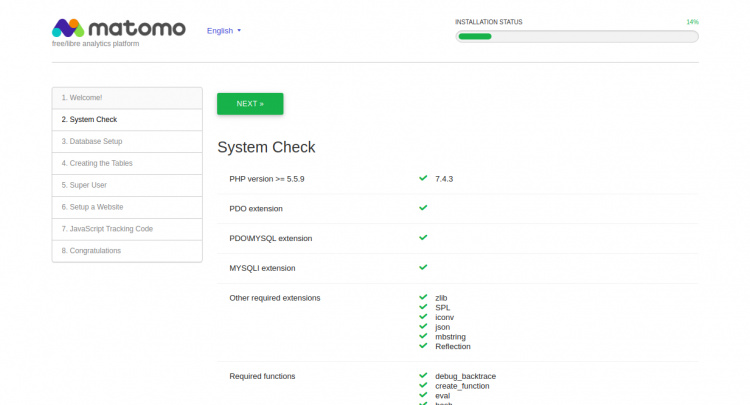
Task: Click the language dropdown arrow
Action: [x=239, y=31]
